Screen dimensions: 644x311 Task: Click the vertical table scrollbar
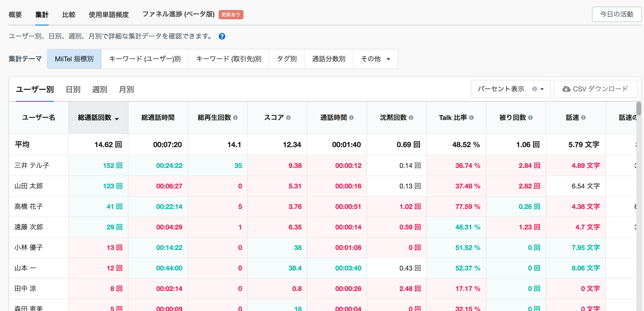639,109
